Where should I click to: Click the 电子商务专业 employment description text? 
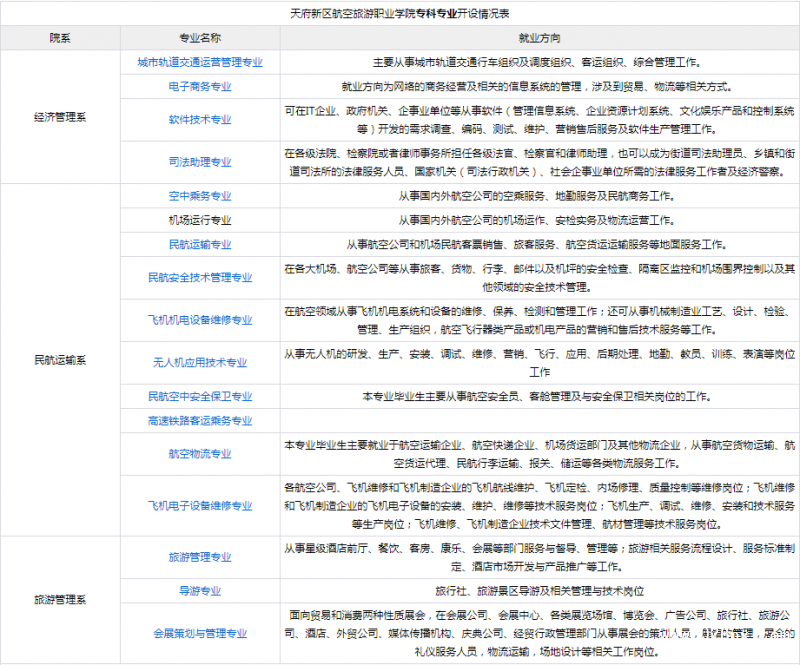point(539,87)
